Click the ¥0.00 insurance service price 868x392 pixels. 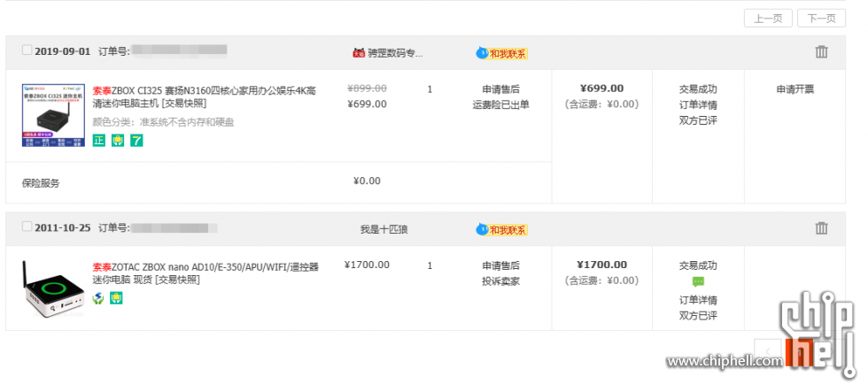point(367,181)
